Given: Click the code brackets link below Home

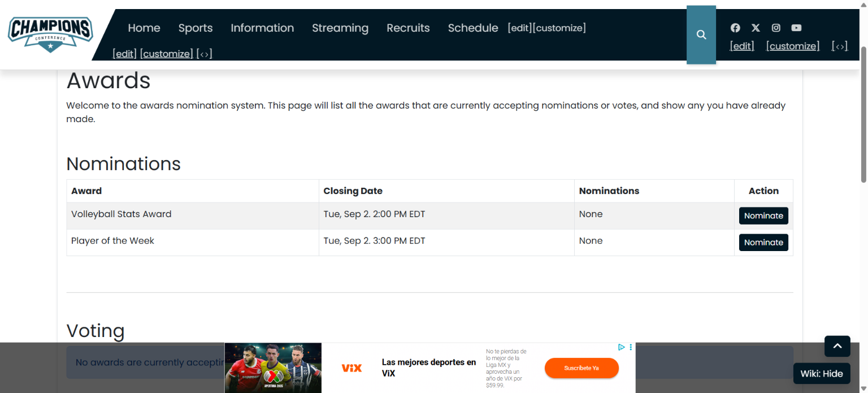Looking at the screenshot, I should (x=204, y=54).
